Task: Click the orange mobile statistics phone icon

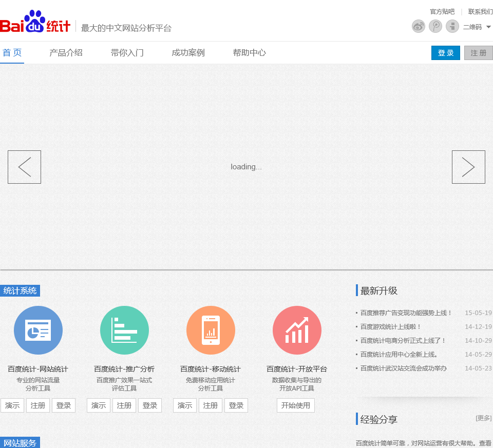Action: click(211, 330)
